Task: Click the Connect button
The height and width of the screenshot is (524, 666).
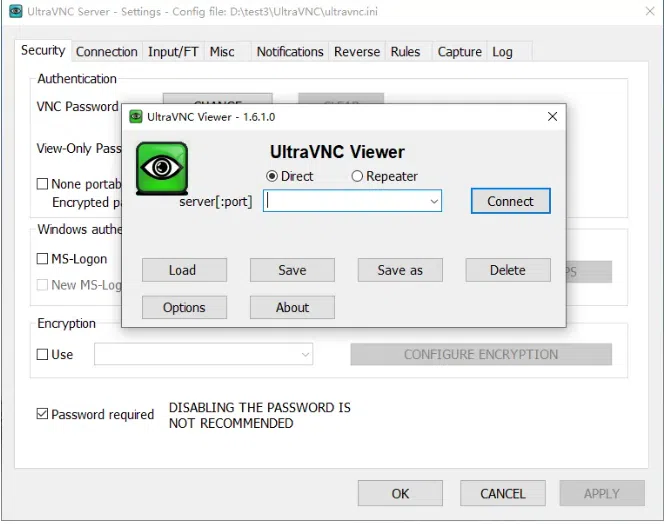Action: point(510,201)
